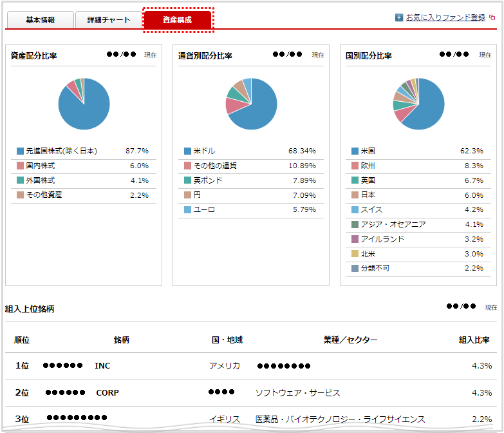Click the CORP name in the 2位 row
Viewport: 504px width, 433px height.
(x=107, y=393)
